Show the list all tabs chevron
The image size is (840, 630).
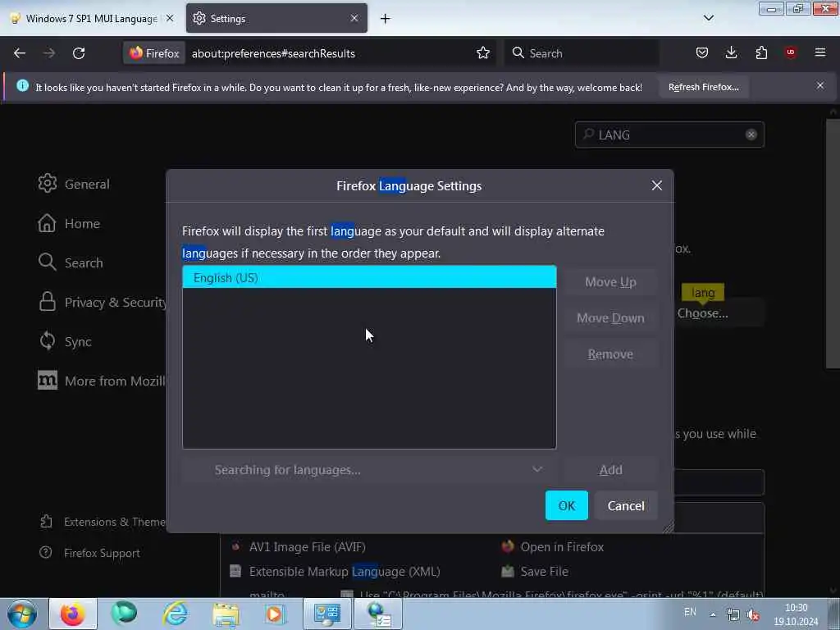tap(708, 18)
